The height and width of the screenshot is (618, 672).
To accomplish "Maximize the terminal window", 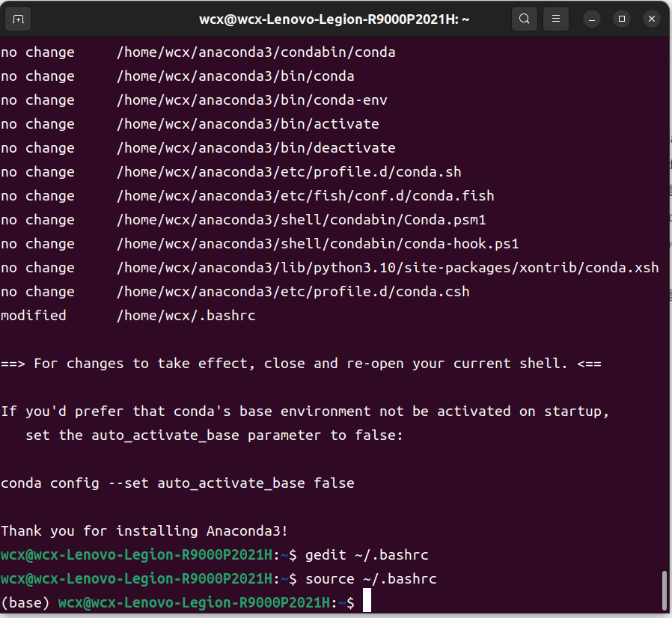I will (622, 19).
